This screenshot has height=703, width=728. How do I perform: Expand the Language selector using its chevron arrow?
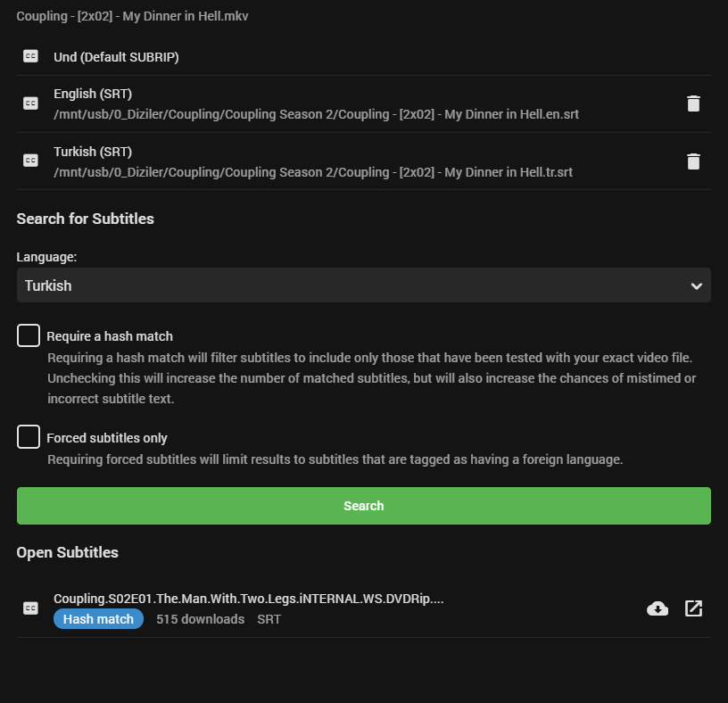pyautogui.click(x=696, y=286)
